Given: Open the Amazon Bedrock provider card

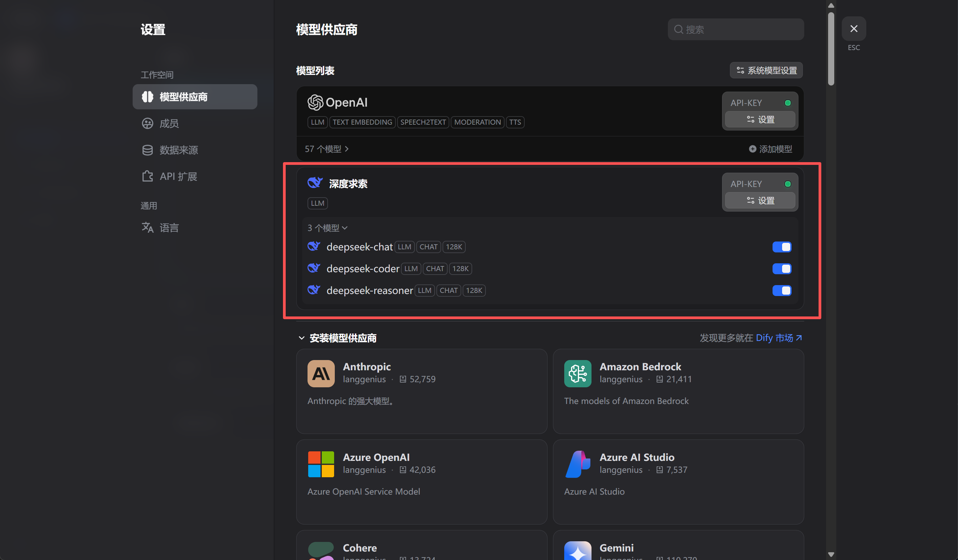Looking at the screenshot, I should pyautogui.click(x=678, y=391).
